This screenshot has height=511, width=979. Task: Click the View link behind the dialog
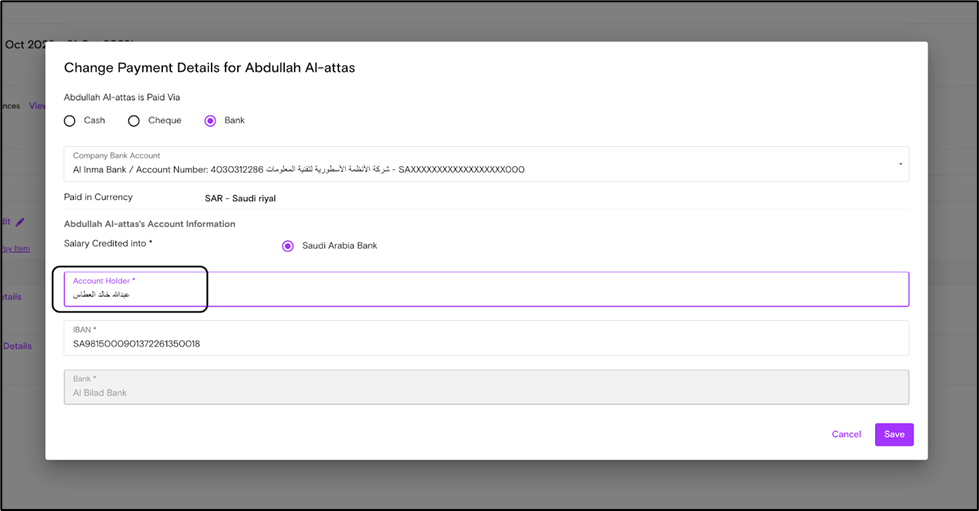click(37, 106)
